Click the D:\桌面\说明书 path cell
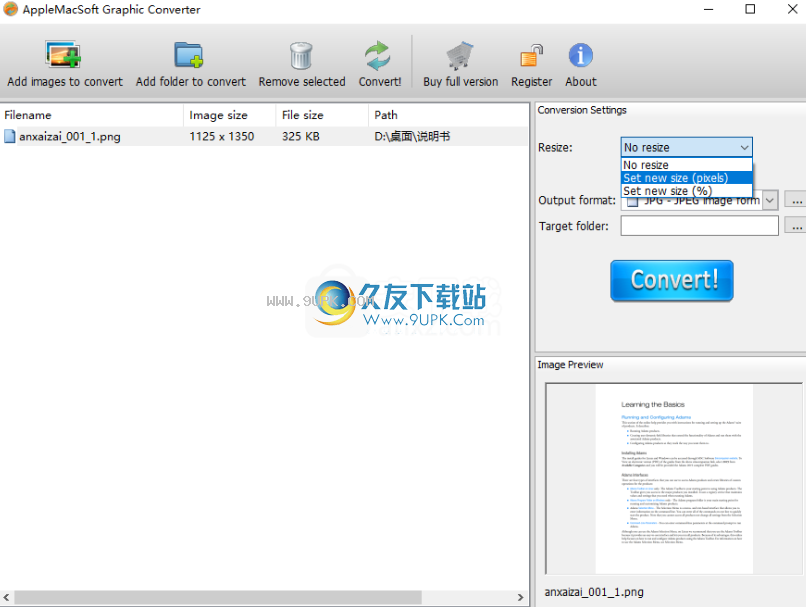 pos(412,136)
